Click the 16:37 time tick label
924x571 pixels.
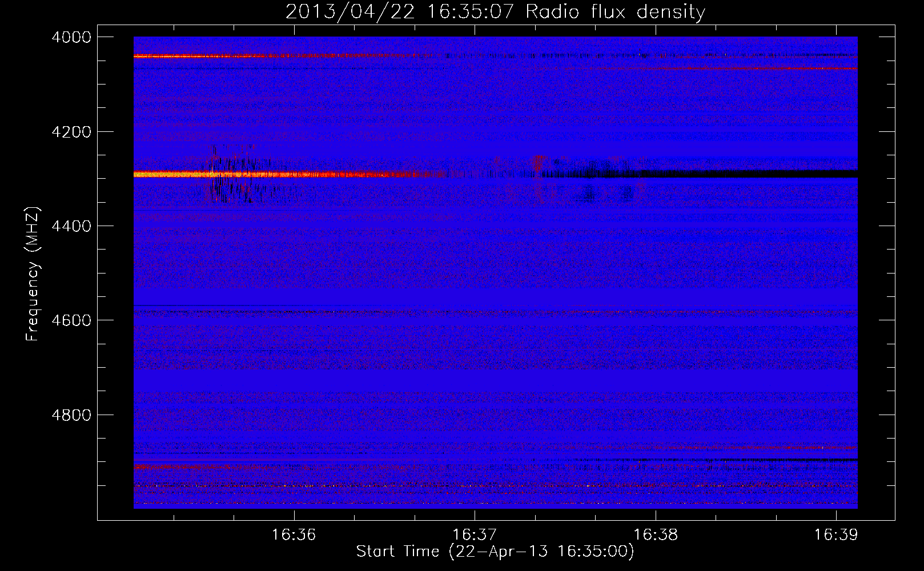[475, 535]
